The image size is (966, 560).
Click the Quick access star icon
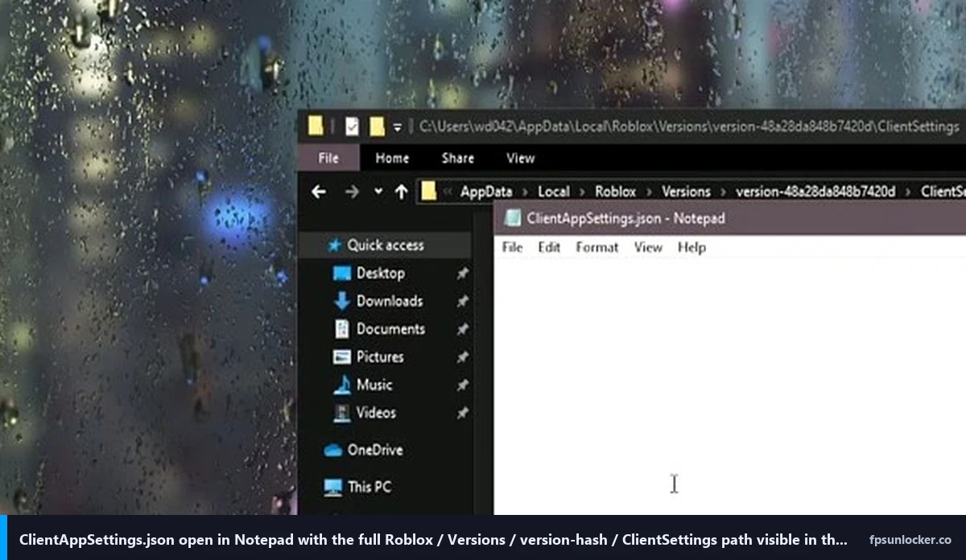[335, 245]
